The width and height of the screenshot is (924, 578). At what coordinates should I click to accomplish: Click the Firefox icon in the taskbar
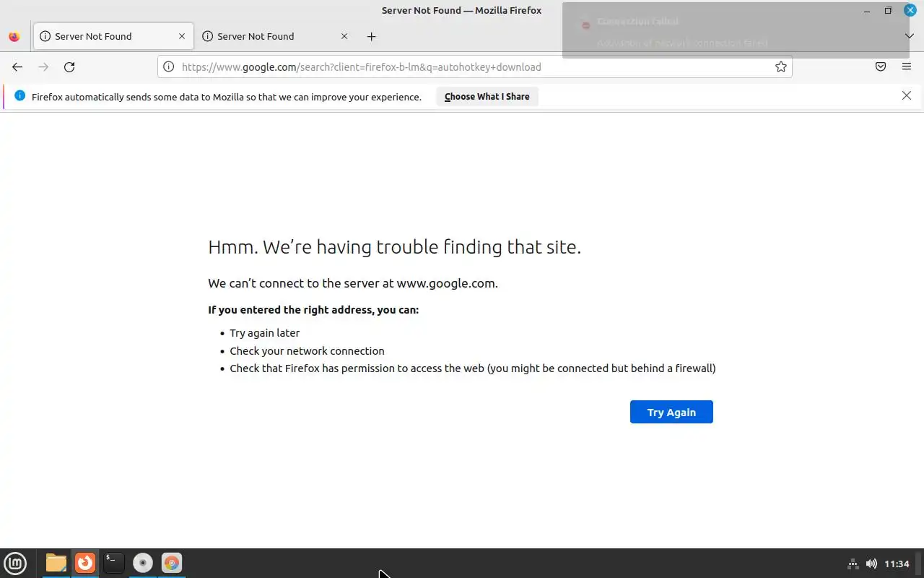pyautogui.click(x=85, y=563)
